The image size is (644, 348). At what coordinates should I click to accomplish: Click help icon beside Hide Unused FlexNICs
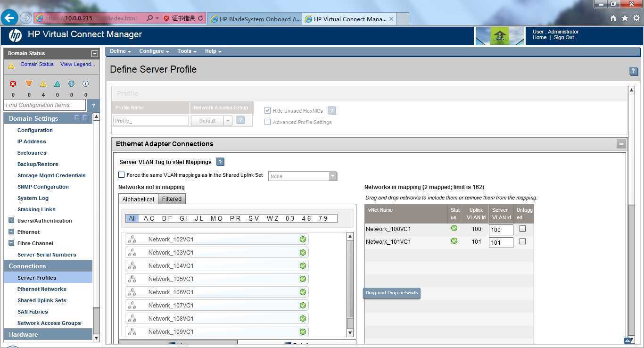point(332,111)
